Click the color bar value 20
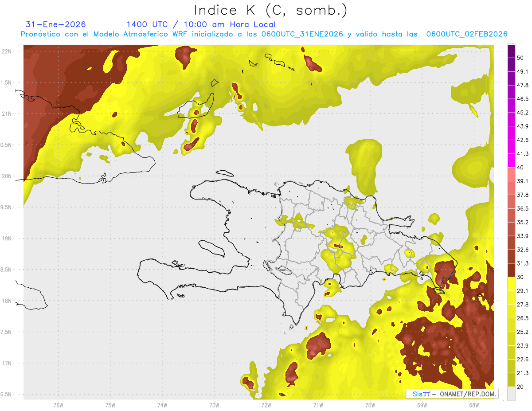532x411 pixels. click(x=520, y=387)
